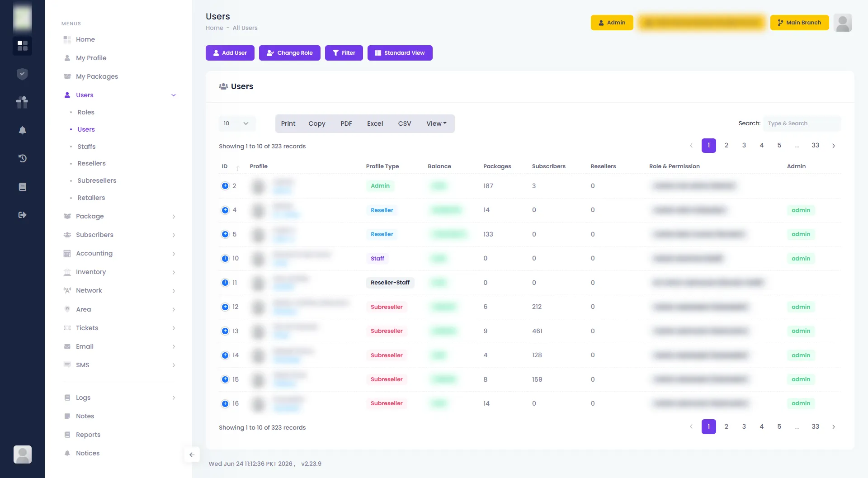Click the Add User button
Image resolution: width=868 pixels, height=478 pixels.
[x=230, y=53]
